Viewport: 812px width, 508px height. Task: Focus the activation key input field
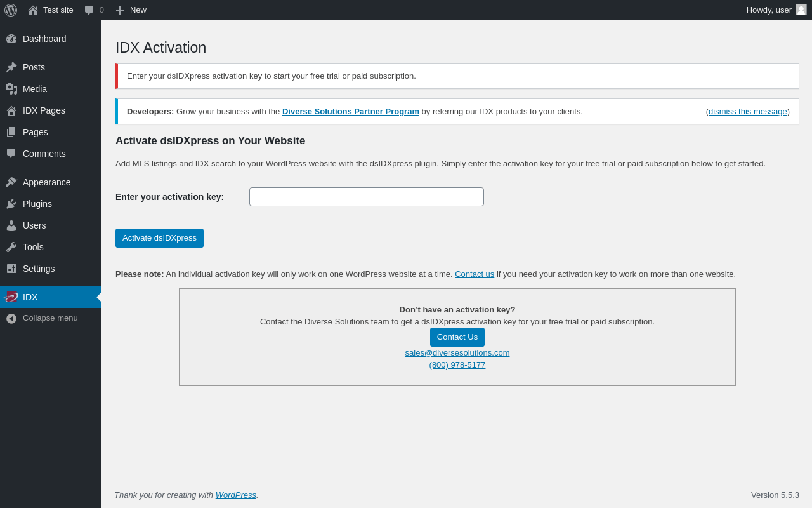[x=367, y=197]
